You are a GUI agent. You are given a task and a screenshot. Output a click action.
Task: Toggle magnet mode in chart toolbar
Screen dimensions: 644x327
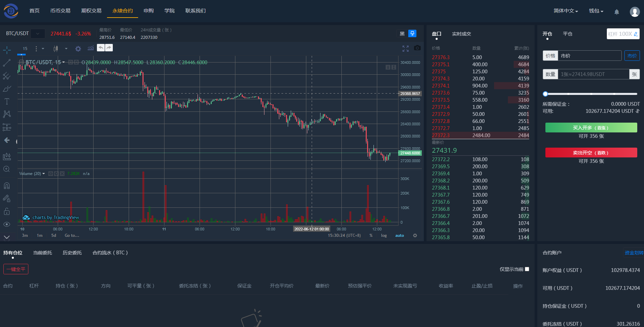coord(7,185)
